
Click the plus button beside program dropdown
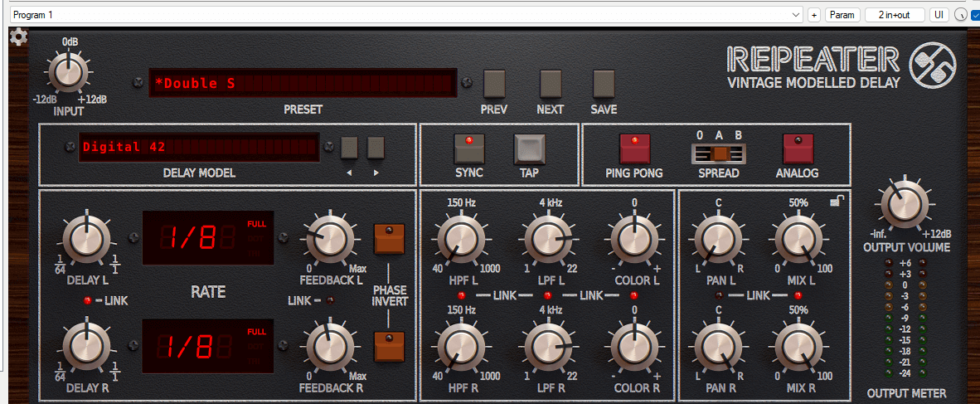click(813, 15)
